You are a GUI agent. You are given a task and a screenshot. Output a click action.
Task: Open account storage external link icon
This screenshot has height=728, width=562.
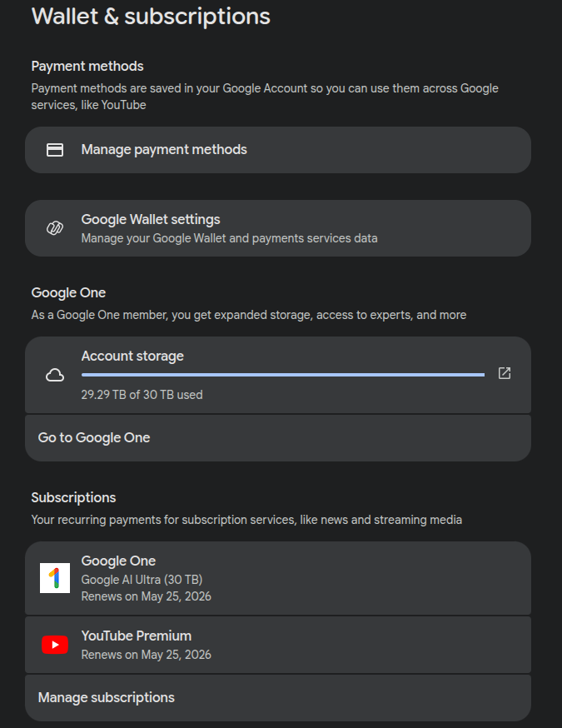505,373
